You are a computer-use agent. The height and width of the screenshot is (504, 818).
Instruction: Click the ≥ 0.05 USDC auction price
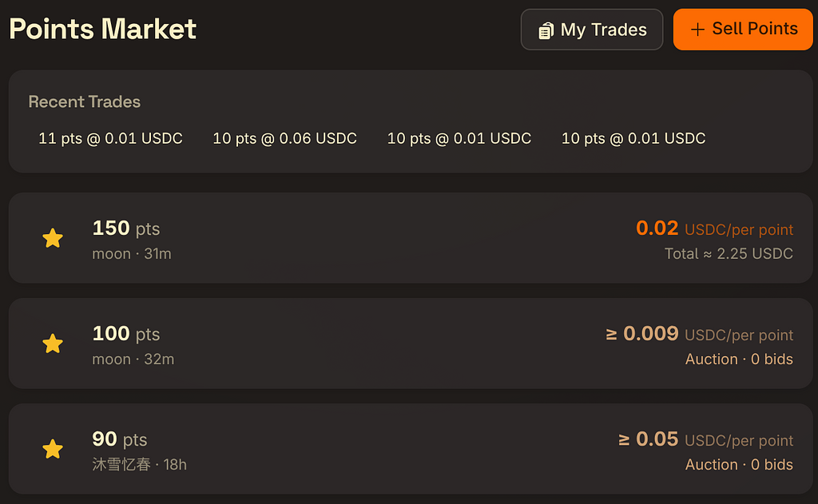706,439
